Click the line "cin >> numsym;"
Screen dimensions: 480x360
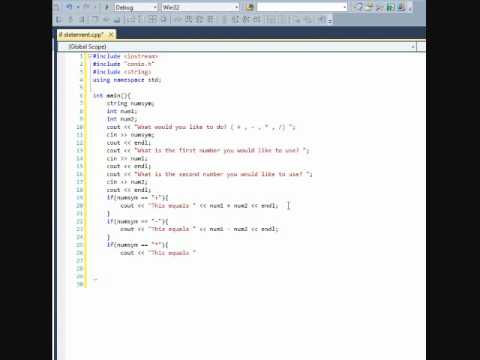130,135
